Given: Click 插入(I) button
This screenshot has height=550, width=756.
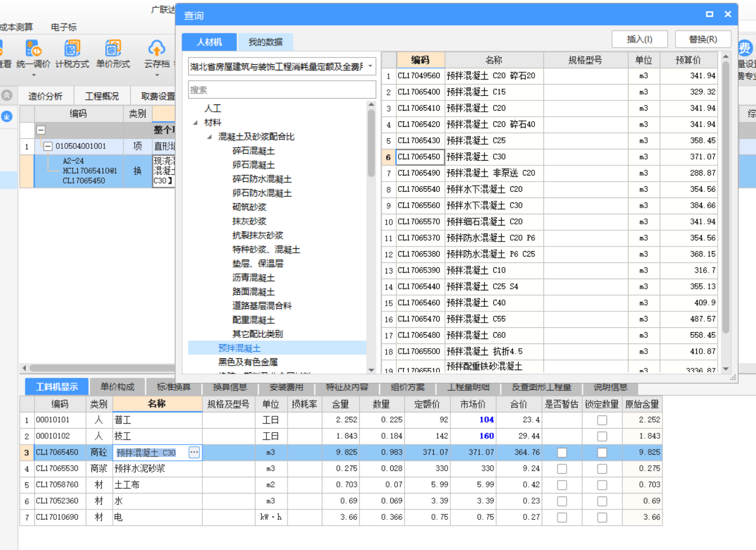Looking at the screenshot, I should 640,39.
